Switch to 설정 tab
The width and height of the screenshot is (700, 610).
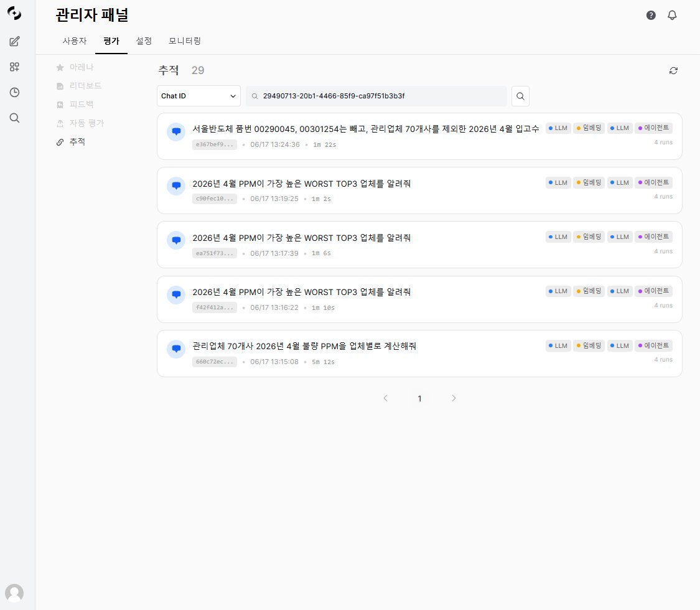tap(144, 41)
